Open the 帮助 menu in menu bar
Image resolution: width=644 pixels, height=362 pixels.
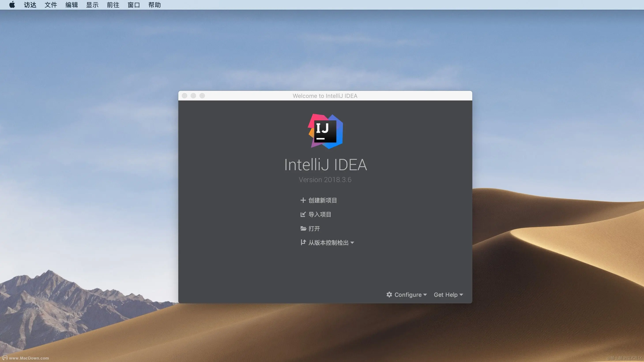pyautogui.click(x=154, y=5)
